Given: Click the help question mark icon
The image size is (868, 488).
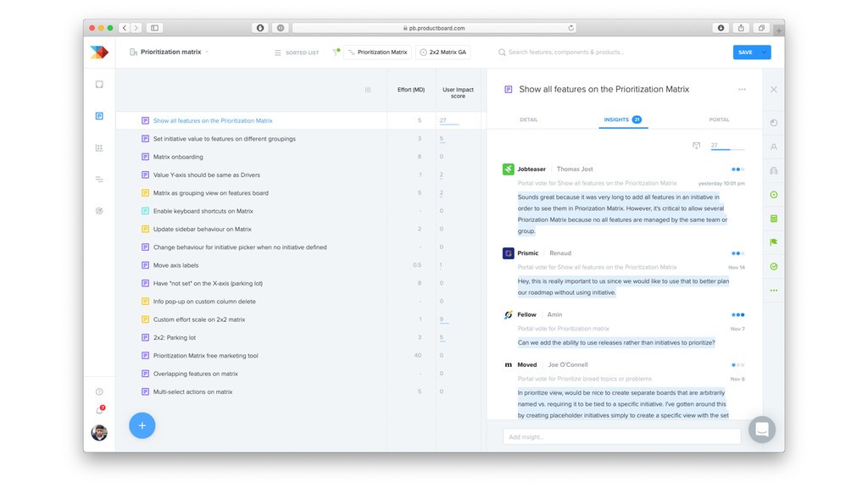Looking at the screenshot, I should tap(99, 391).
